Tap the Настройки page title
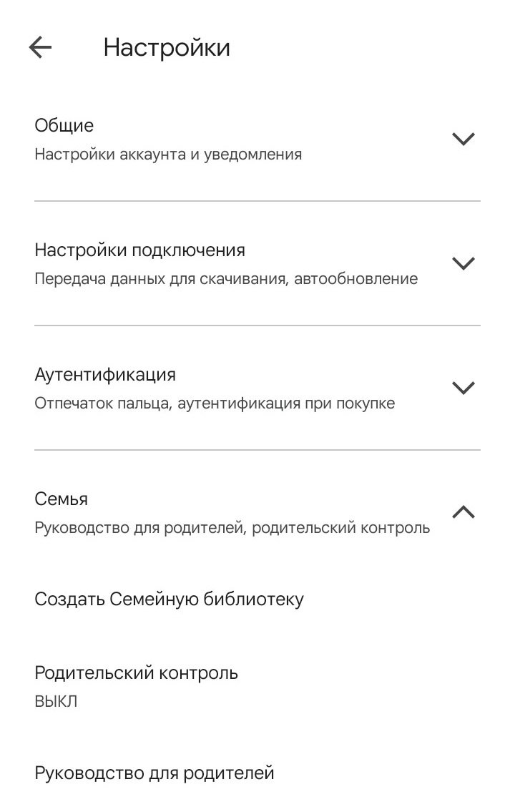The width and height of the screenshot is (515, 812). [x=167, y=48]
